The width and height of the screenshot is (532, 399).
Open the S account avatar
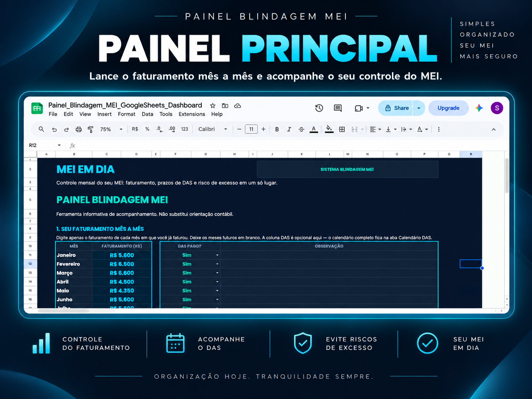coord(497,108)
